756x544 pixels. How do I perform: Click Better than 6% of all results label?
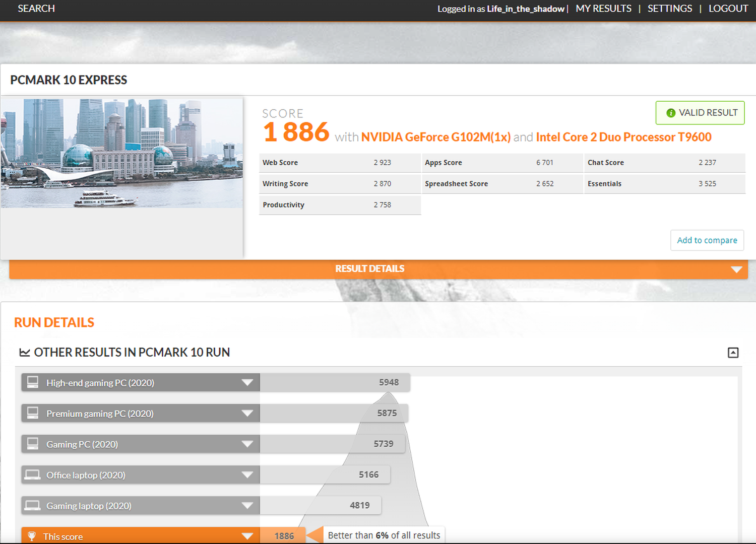pos(384,535)
